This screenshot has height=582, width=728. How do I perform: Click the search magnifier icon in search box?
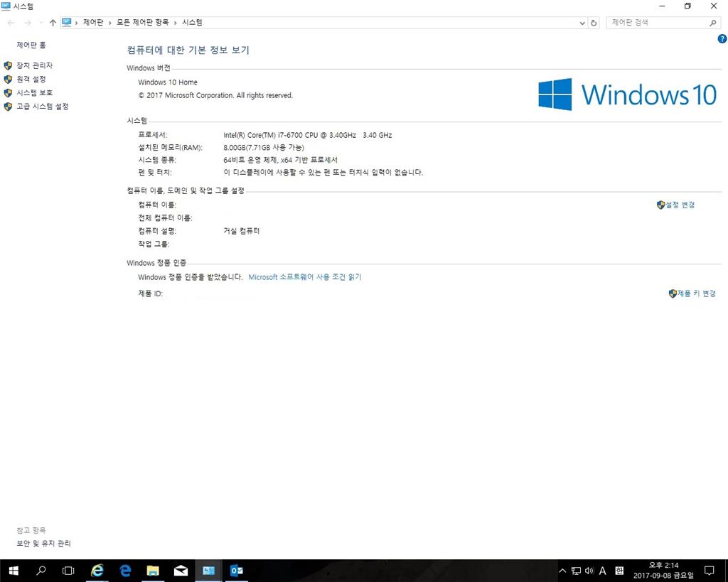[x=712, y=23]
